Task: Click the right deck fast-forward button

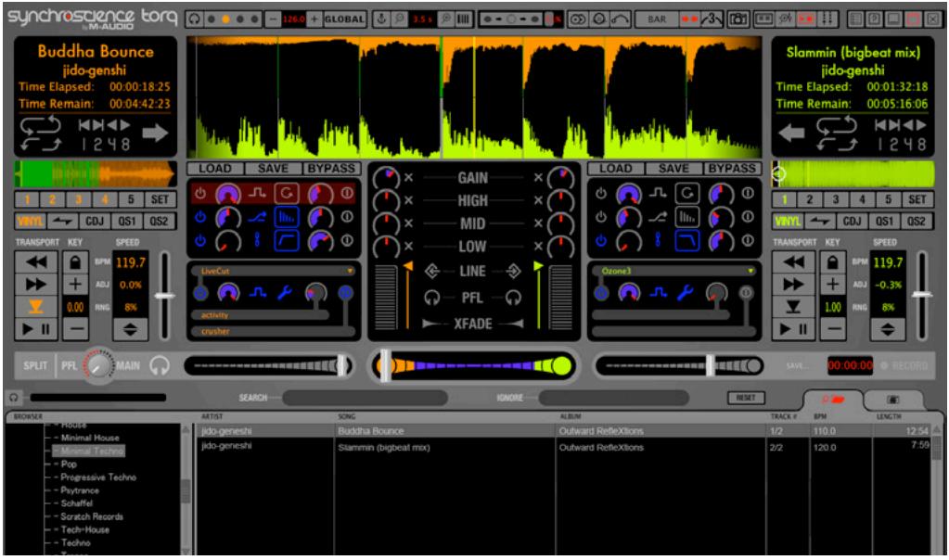Action: 793,285
